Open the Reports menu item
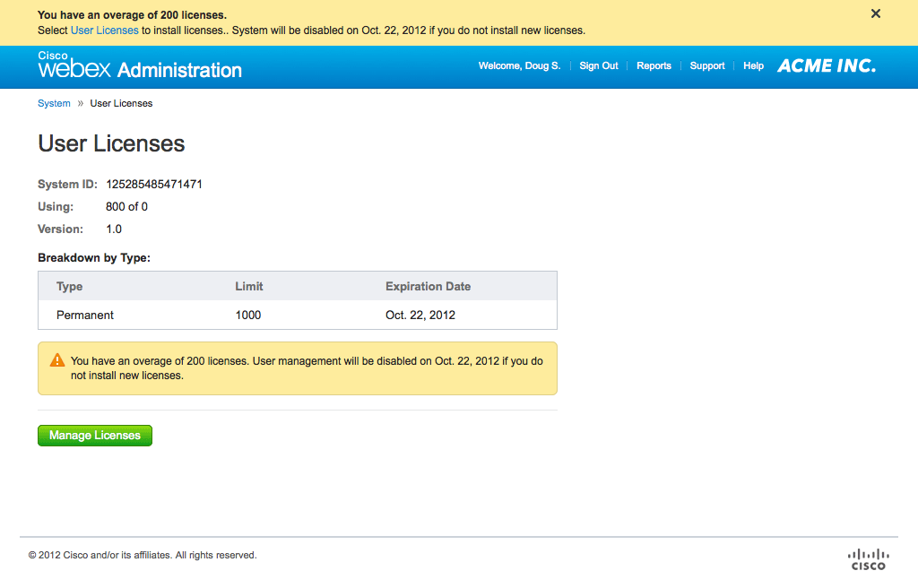This screenshot has width=918, height=588. pos(654,66)
